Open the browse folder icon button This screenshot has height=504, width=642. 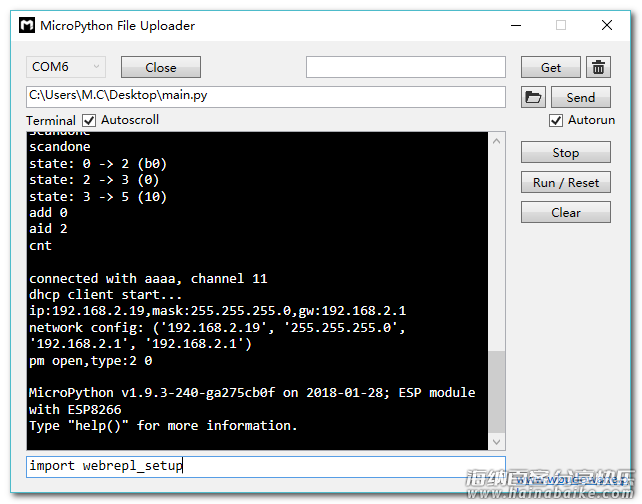[533, 97]
